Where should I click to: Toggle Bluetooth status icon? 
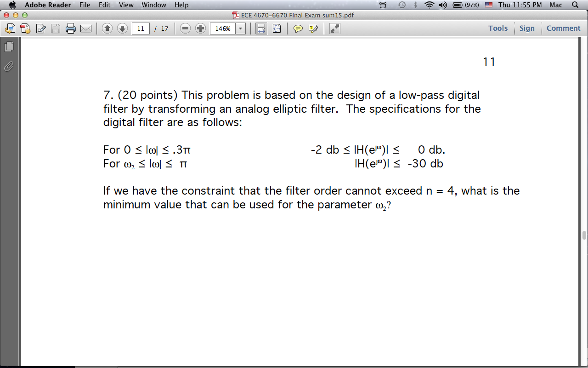click(x=415, y=5)
